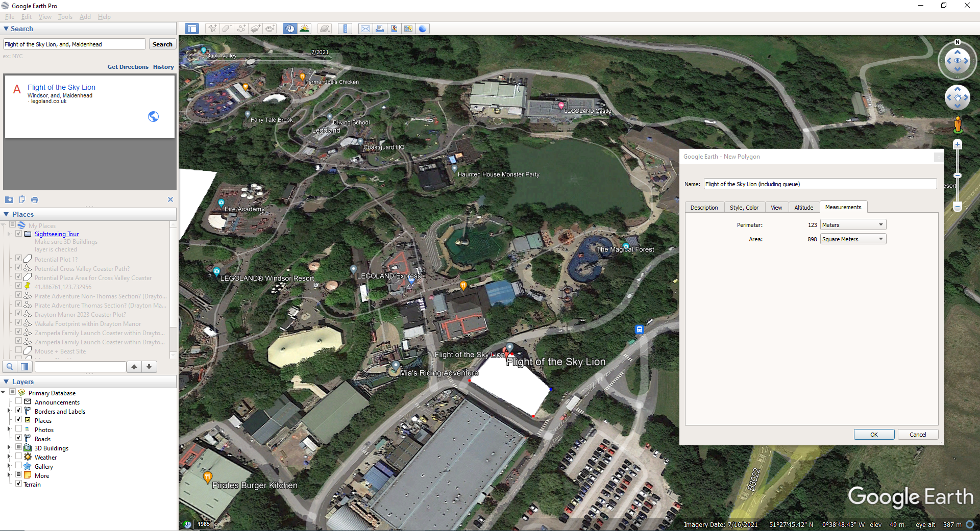Expand 3D Buildings layer tree
980x531 pixels.
[x=9, y=447]
